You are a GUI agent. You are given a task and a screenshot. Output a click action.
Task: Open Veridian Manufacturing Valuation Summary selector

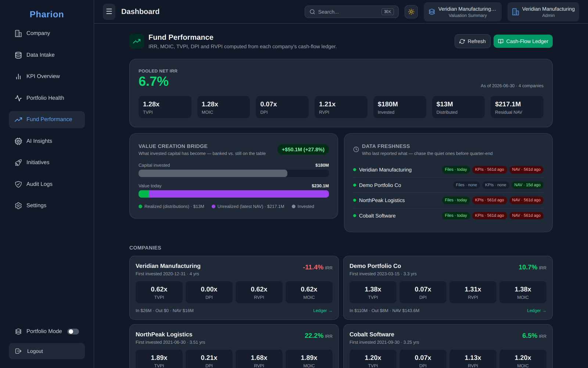click(x=463, y=12)
